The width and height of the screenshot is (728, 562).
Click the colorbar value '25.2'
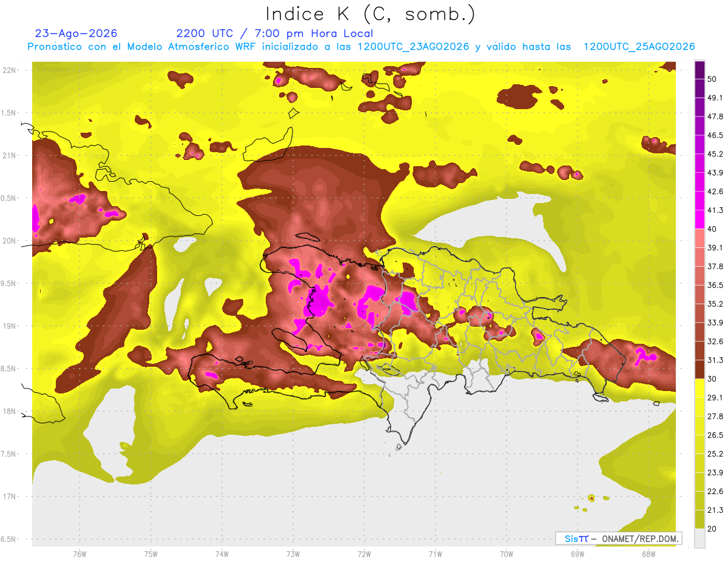coord(715,454)
